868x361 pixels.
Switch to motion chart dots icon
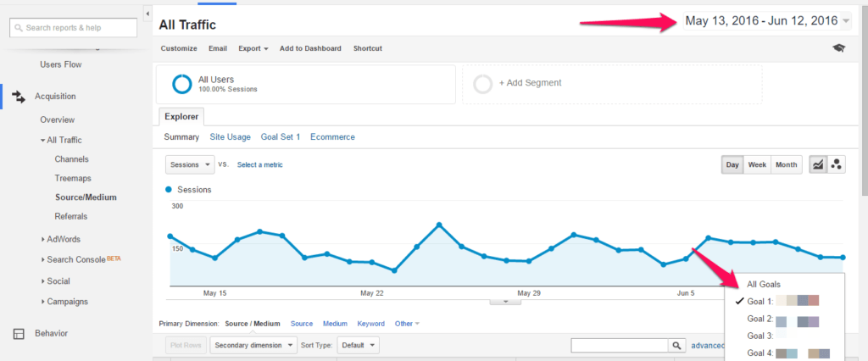coord(837,164)
